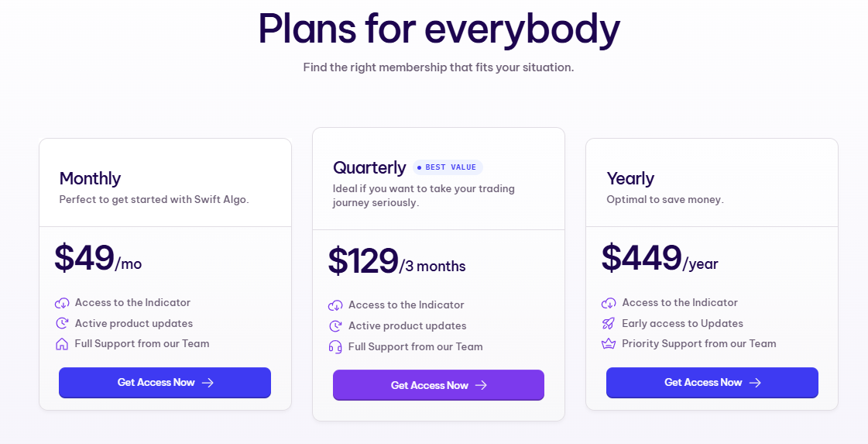868x444 pixels.
Task: Click the purple Quarterly Get Access Now button
Action: (x=438, y=385)
